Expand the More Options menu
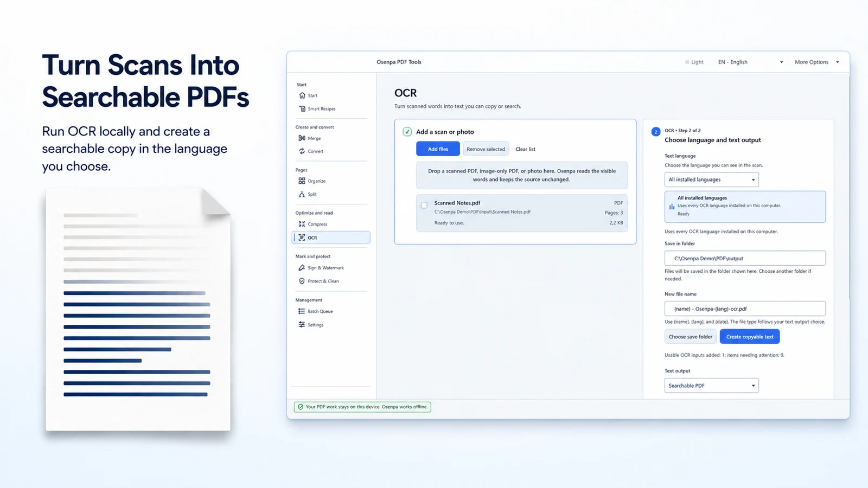The width and height of the screenshot is (868, 488). pyautogui.click(x=817, y=62)
